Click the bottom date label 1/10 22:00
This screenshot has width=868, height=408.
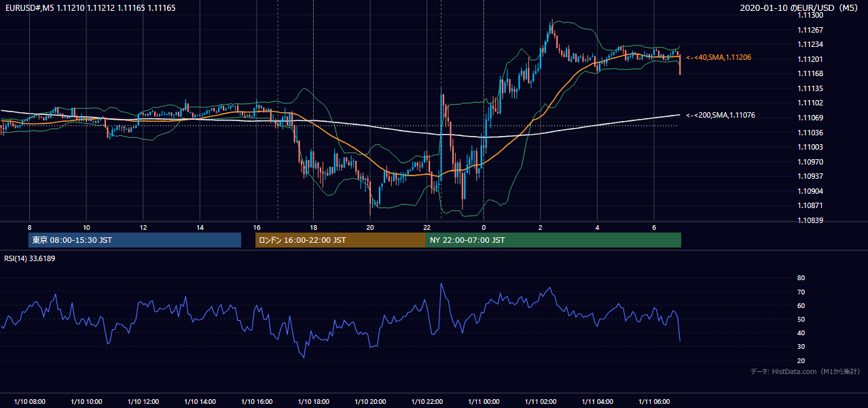click(x=427, y=402)
